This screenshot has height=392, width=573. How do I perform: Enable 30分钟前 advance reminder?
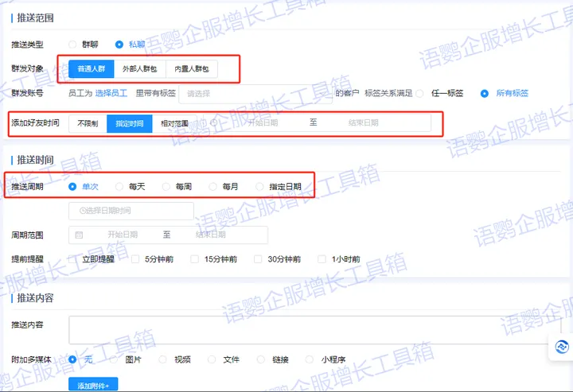coord(258,259)
